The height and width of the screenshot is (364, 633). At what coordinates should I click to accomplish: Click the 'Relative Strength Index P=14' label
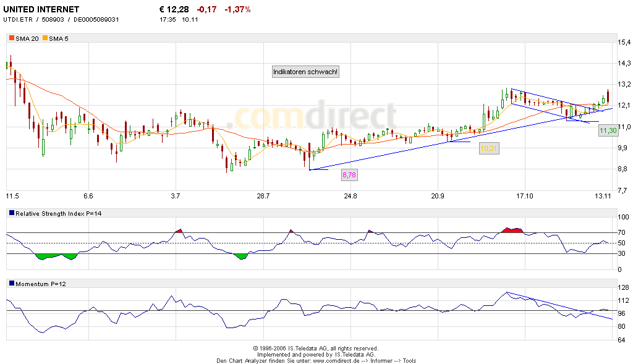[59, 213]
